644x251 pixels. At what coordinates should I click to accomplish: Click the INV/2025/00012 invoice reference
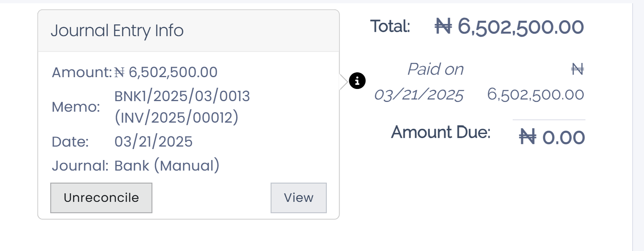click(x=176, y=118)
